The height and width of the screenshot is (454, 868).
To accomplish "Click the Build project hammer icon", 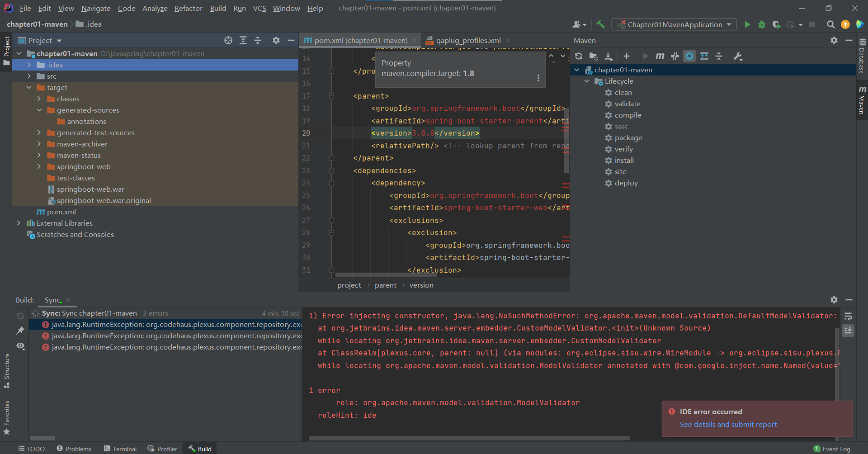I will coord(600,24).
